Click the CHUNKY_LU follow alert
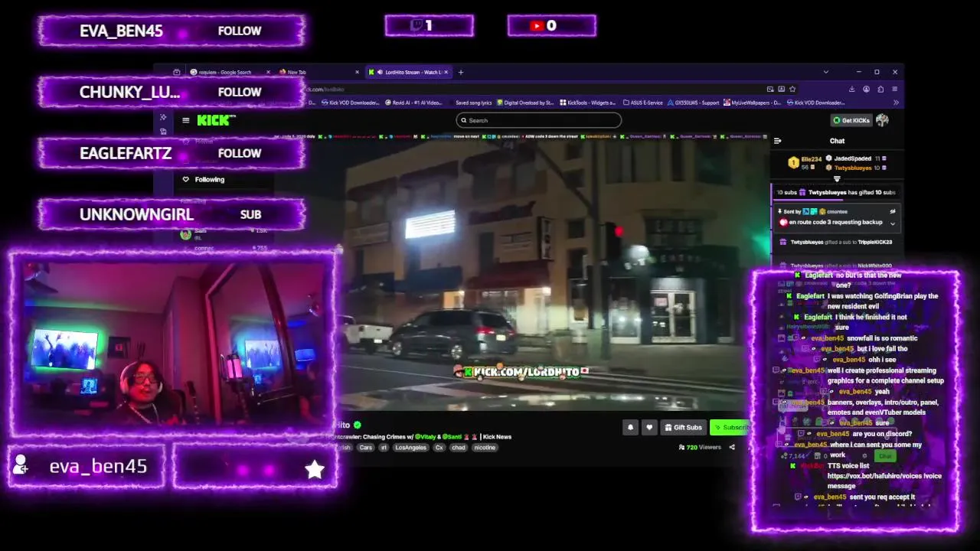The image size is (980, 551). pos(171,92)
